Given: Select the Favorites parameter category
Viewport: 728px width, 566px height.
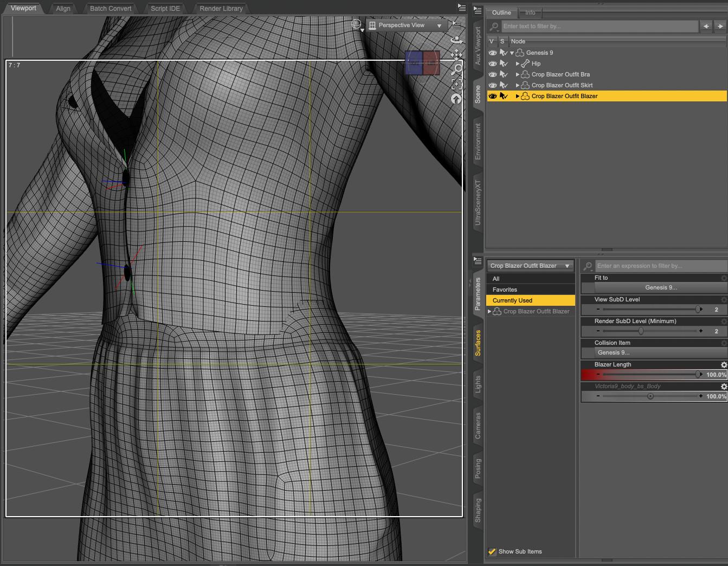Looking at the screenshot, I should tap(505, 290).
